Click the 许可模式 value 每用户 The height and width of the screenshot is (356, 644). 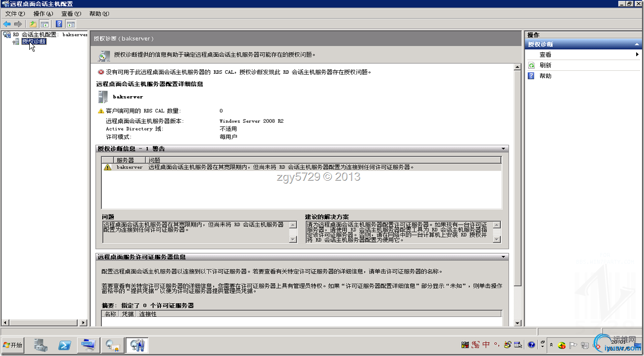coord(228,137)
